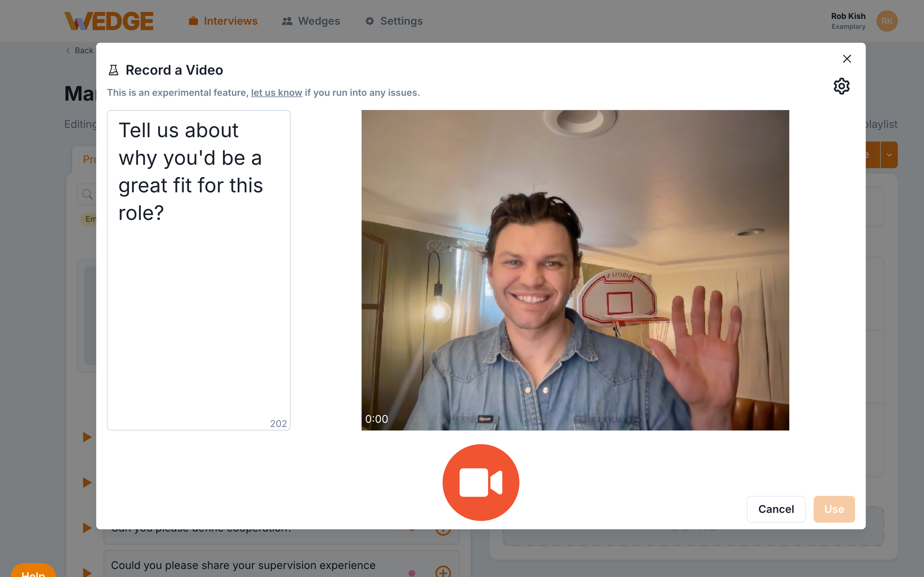Click the search magnifier in the left panel
Screen dimensions: 924x577
point(87,194)
